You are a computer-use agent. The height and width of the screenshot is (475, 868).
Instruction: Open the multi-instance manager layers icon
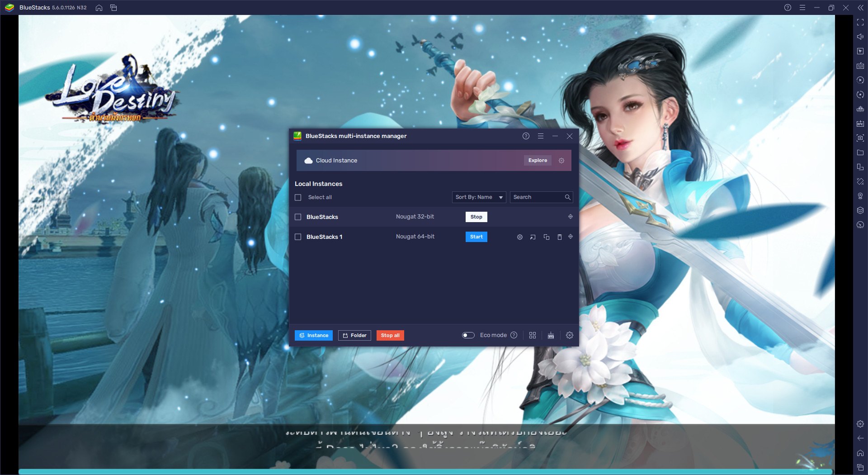pos(860,210)
